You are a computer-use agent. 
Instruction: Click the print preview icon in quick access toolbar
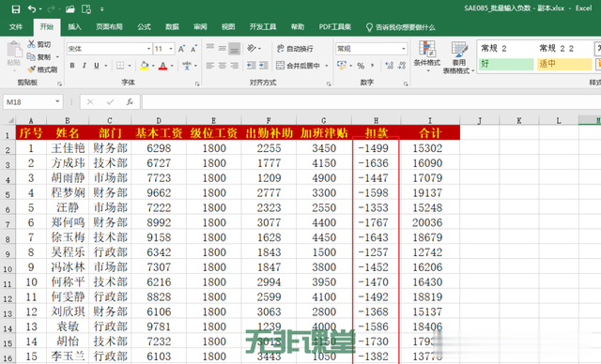(x=86, y=9)
